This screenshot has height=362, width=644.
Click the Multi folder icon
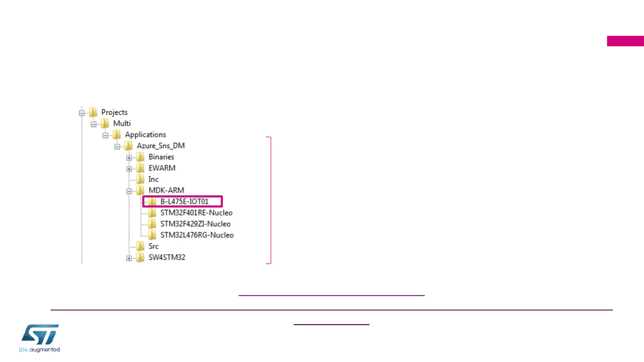(x=105, y=123)
